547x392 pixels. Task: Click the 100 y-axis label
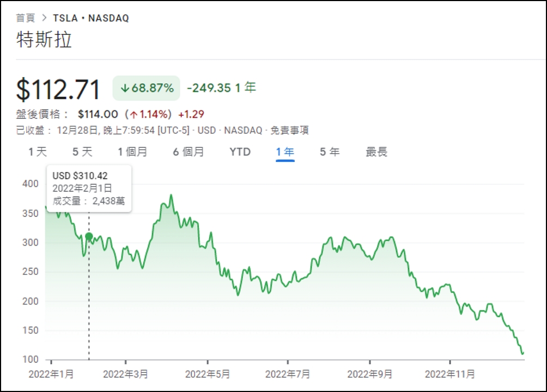[31, 359]
